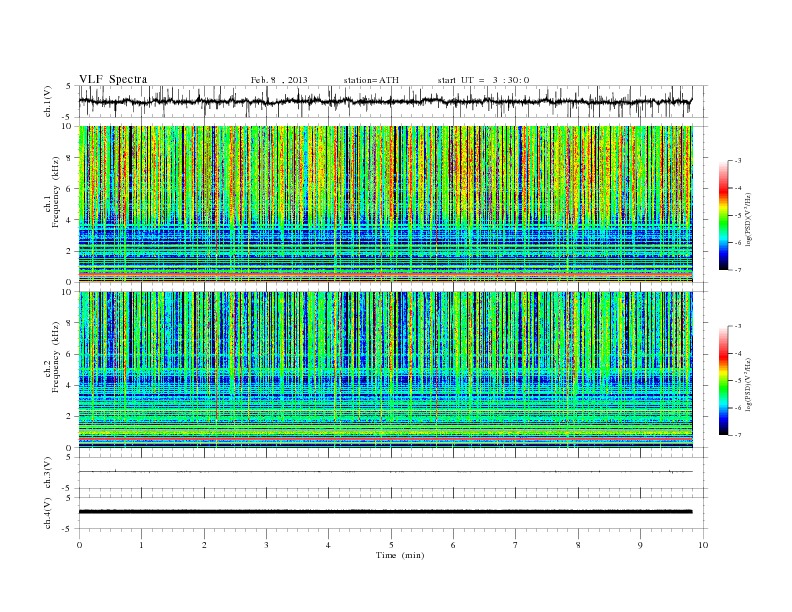Click the "VLF Spectra" title text
Screen dimensions: 792x612
click(x=113, y=79)
